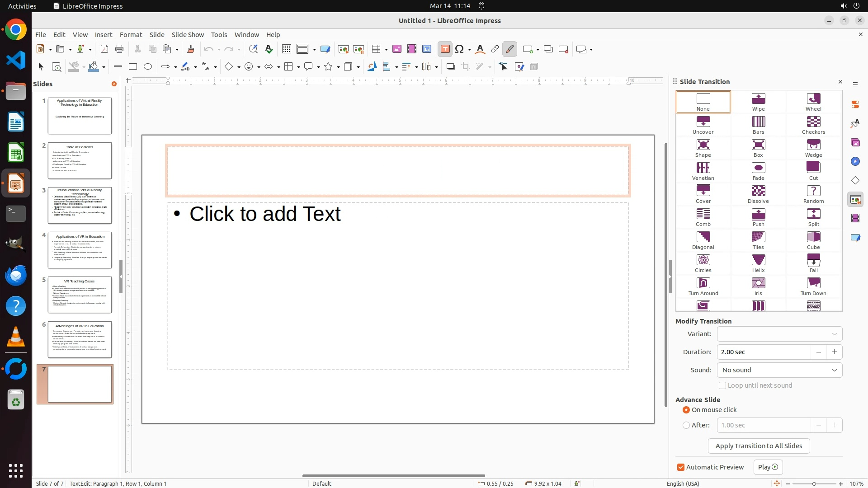Viewport: 868px width, 488px height.
Task: Select the Rectangle drawing tool
Action: 133,67
